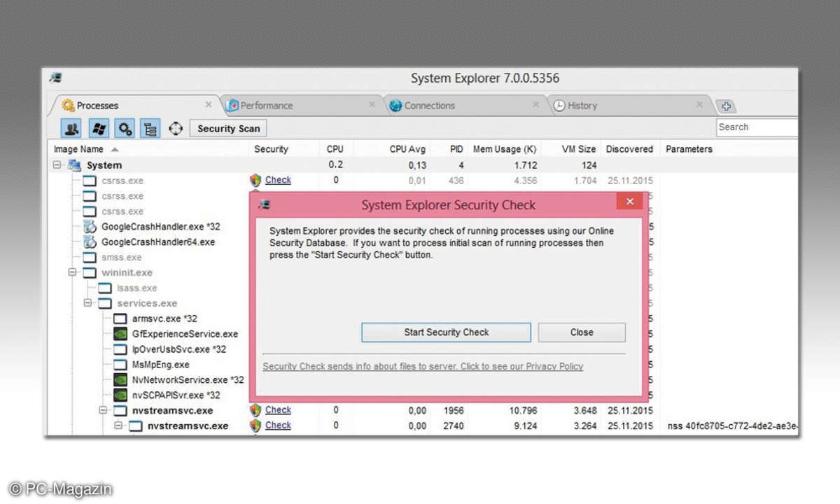Toggle the services gears filter button
This screenshot has height=504, width=840.
(x=125, y=128)
